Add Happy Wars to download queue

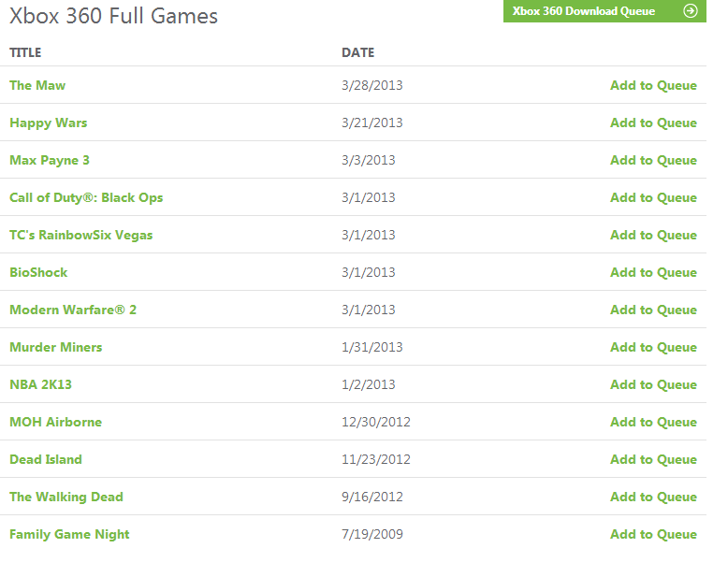[653, 123]
